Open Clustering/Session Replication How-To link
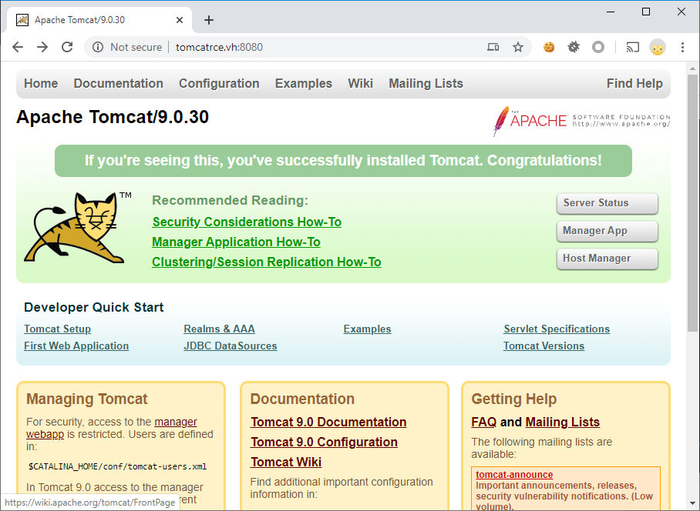 (x=267, y=262)
